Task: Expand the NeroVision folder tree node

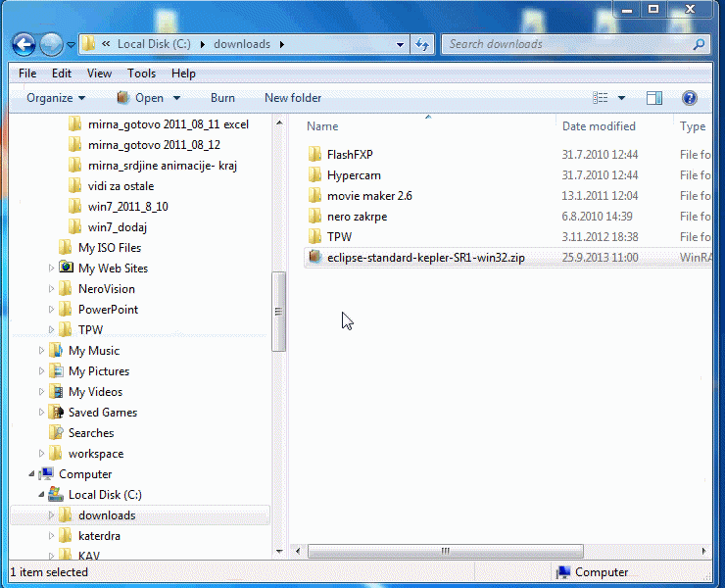Action: click(x=52, y=289)
